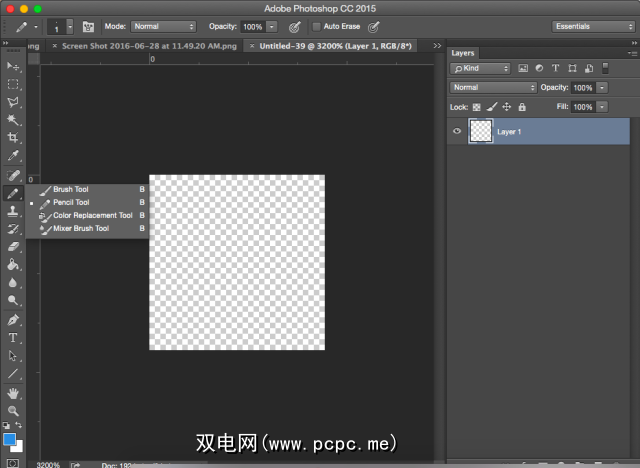Click the lock transparent pixels icon
The image size is (640, 468).
[477, 107]
